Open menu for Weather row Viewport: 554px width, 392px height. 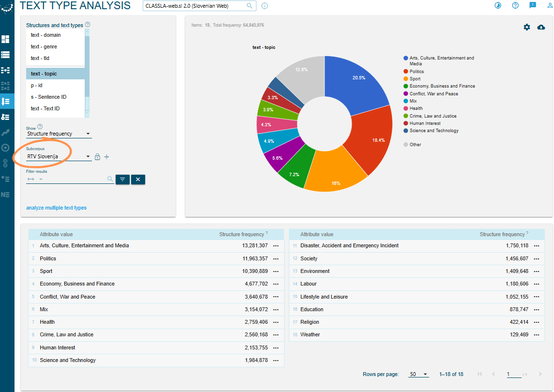tap(537, 335)
